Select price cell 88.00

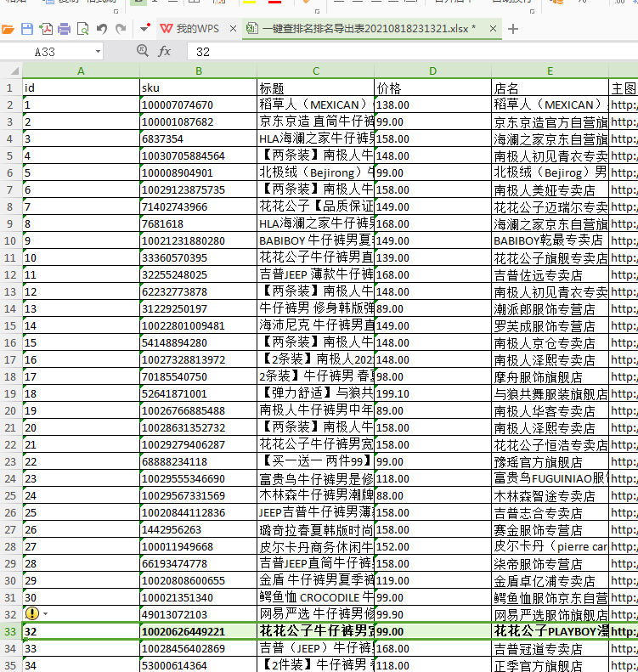pyautogui.click(x=432, y=496)
